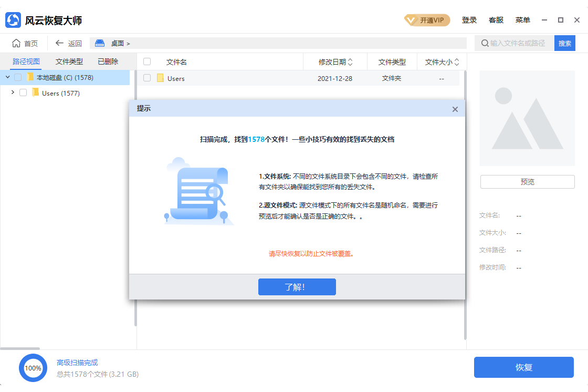Expand the Users (1577) tree node
The width and height of the screenshot is (588, 392).
13,93
